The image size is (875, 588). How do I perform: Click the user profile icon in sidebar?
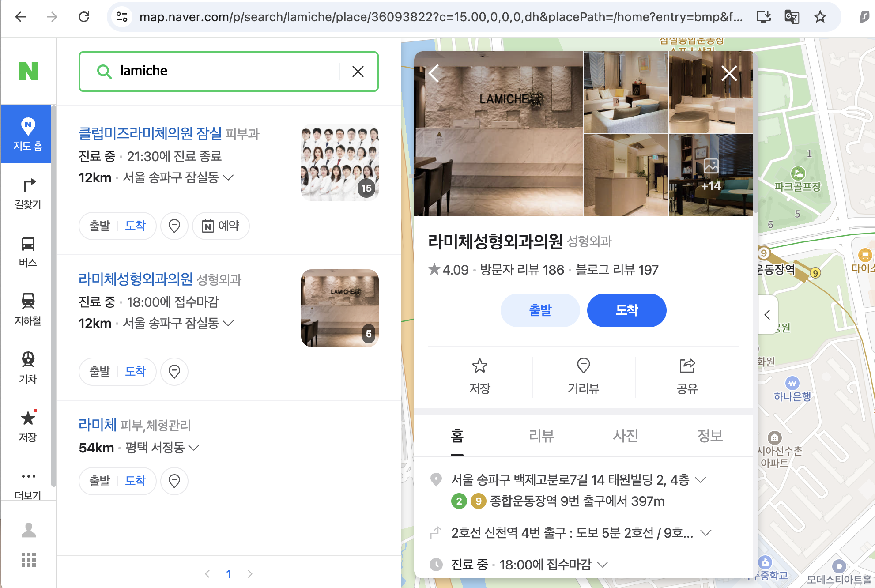29,530
